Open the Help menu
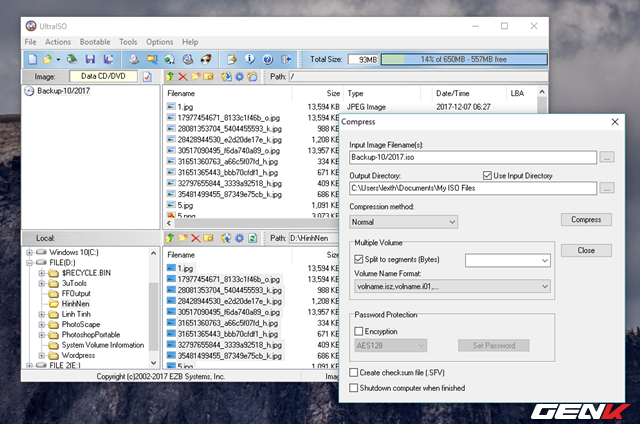This screenshot has width=640, height=424. click(x=190, y=42)
